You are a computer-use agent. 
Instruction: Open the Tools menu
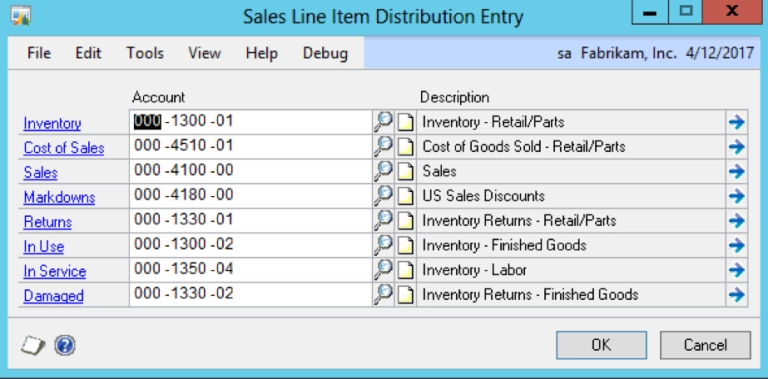tap(145, 53)
